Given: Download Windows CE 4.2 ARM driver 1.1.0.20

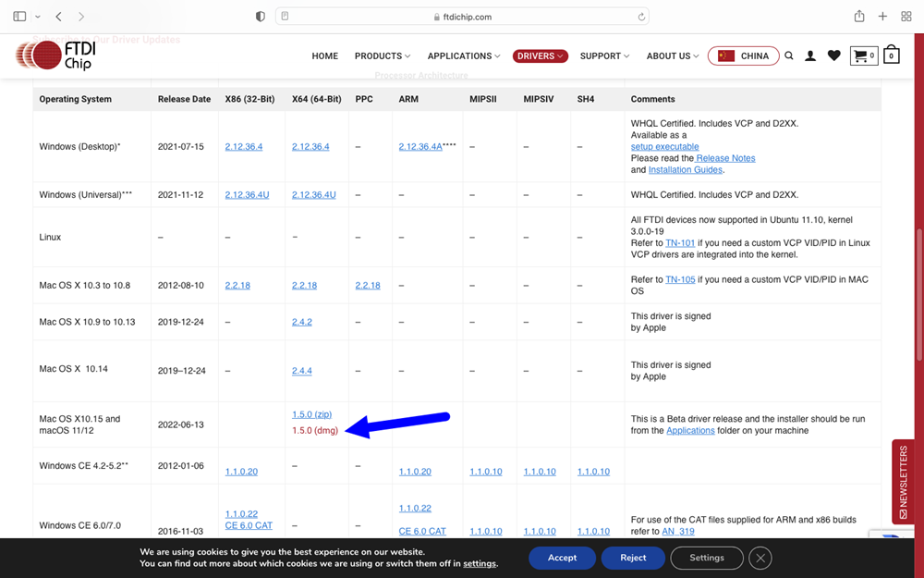Looking at the screenshot, I should coord(415,472).
